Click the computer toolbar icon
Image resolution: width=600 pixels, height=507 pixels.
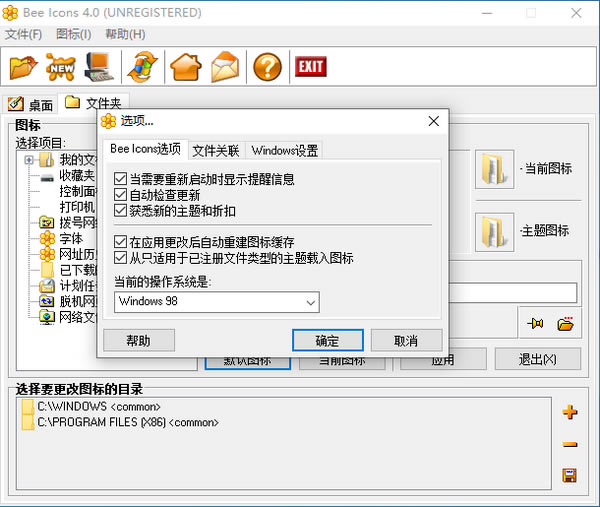(99, 67)
